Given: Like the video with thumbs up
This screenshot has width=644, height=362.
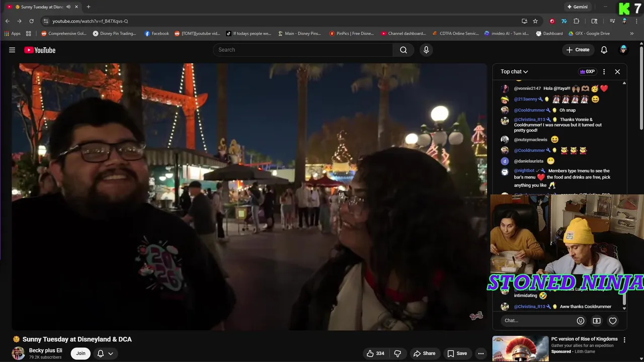Looking at the screenshot, I should point(375,353).
